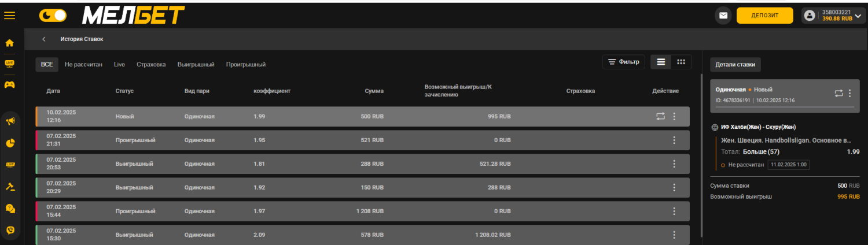Click the ДЕПОЗИТ button
Viewport: 868px width, 245px height.
click(764, 16)
